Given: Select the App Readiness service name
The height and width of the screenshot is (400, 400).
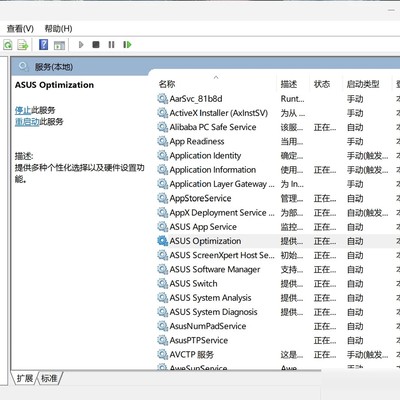Looking at the screenshot, I should click(x=197, y=141).
